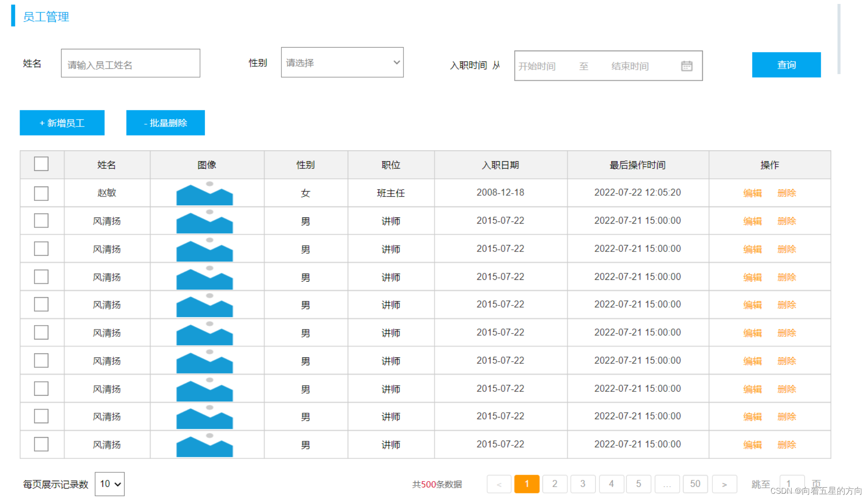Click 赵敏's image thumbnail
The height and width of the screenshot is (499, 868).
tap(204, 193)
